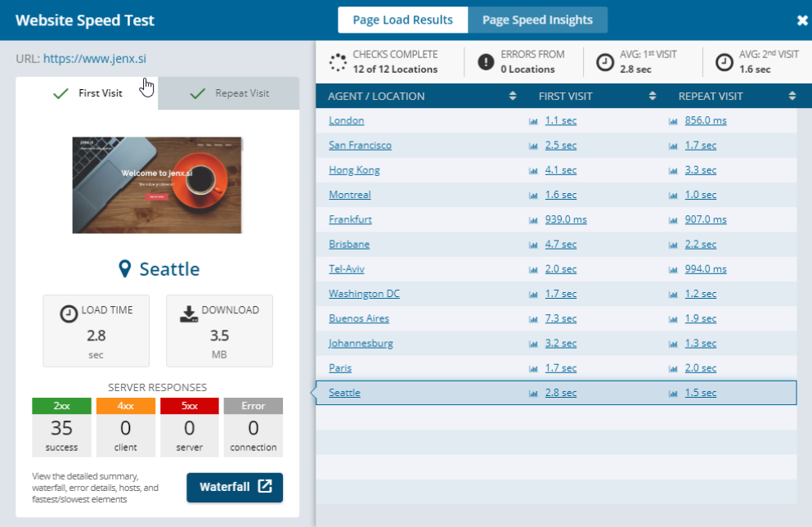
Task: Open the Montreal repeat visit chart icon
Action: 673,196
